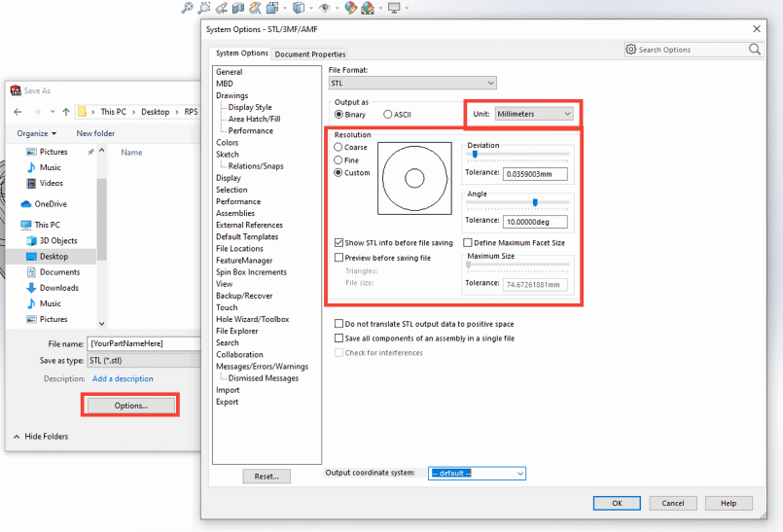This screenshot has height=532, width=783.
Task: Enable Define Maximum Facet Size checkbox
Action: point(468,243)
